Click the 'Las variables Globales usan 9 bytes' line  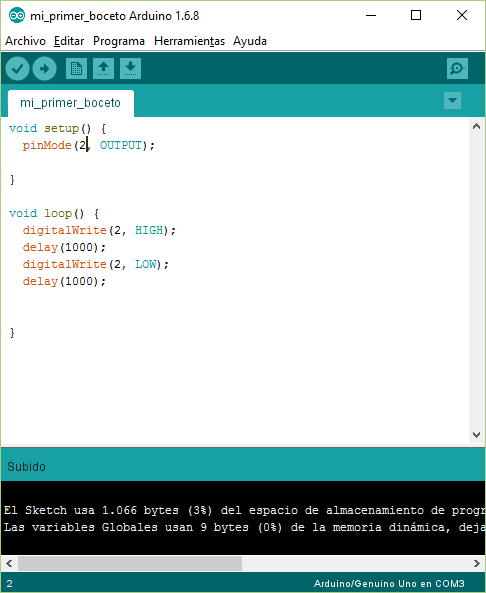[x=244, y=527]
